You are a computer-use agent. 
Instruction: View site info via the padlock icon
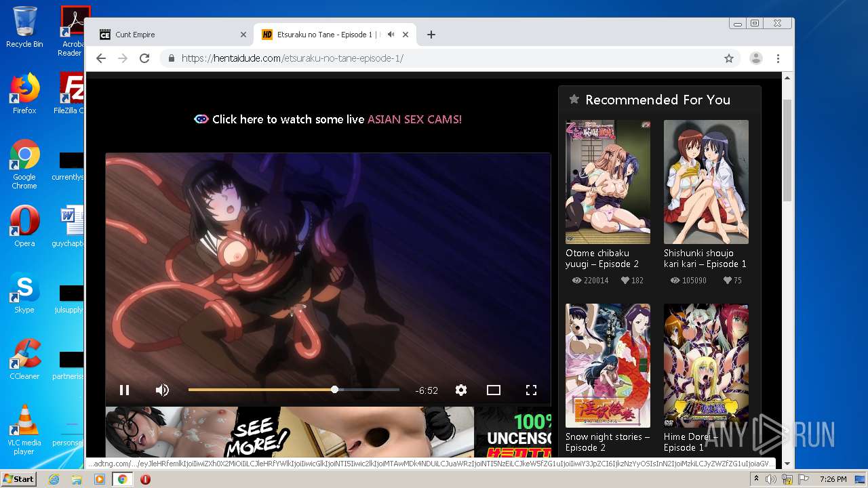coord(172,58)
